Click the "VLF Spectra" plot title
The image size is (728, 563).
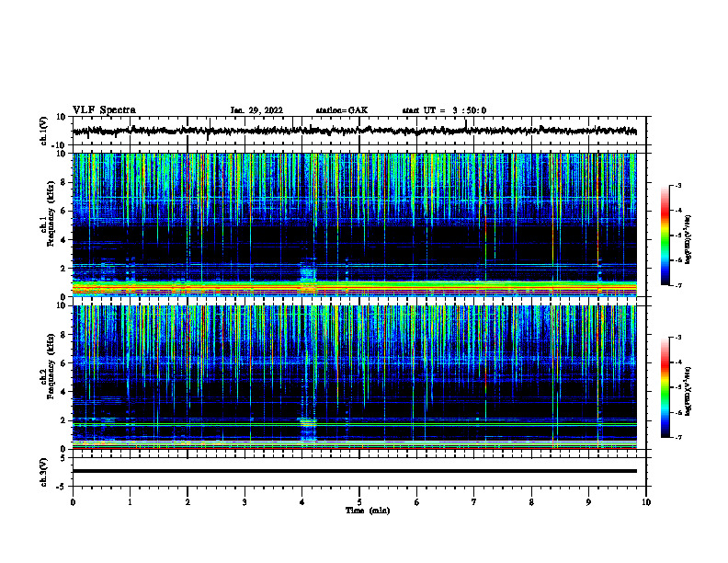click(104, 110)
